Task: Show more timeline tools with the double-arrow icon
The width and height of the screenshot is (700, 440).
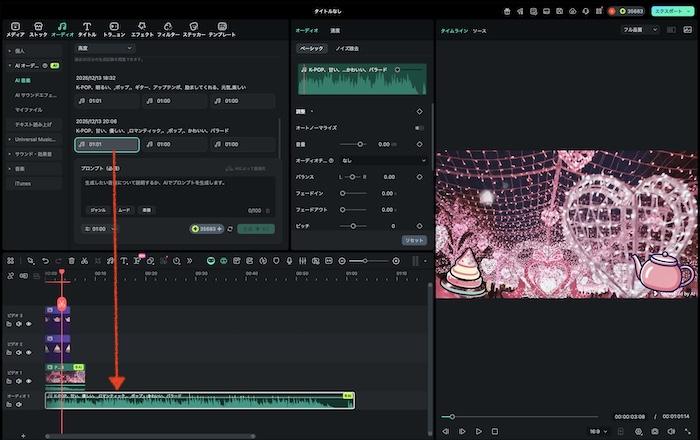Action: click(x=189, y=261)
